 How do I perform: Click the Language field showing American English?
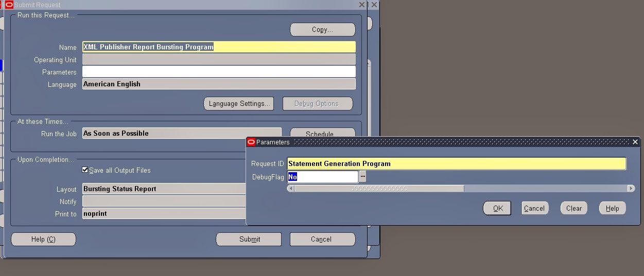[219, 84]
